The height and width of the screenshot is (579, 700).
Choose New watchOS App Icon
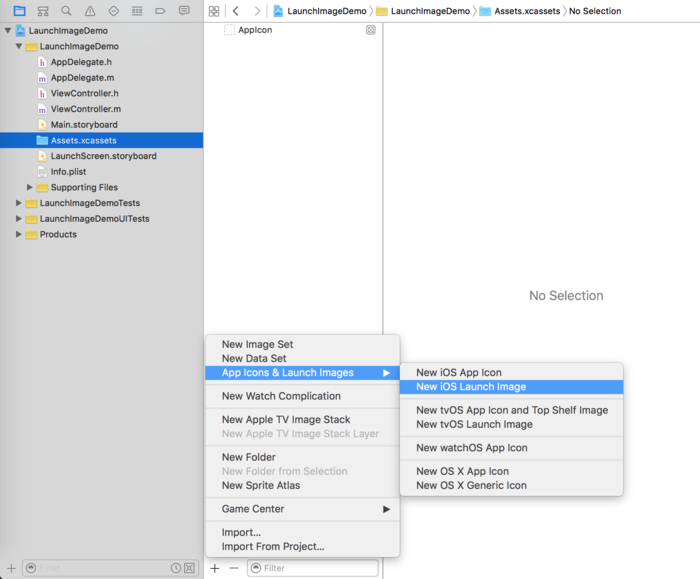coord(512,448)
